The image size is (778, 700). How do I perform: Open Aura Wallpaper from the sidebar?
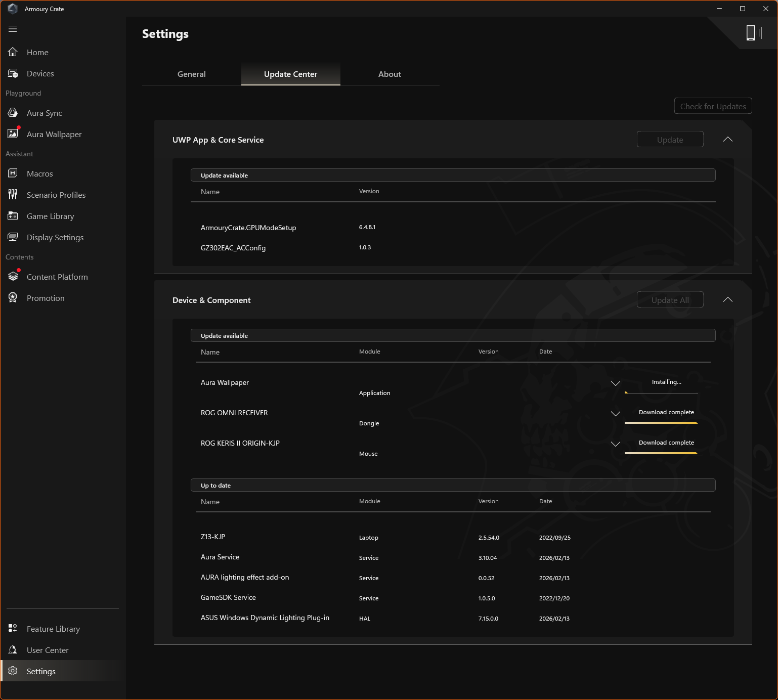point(13,134)
